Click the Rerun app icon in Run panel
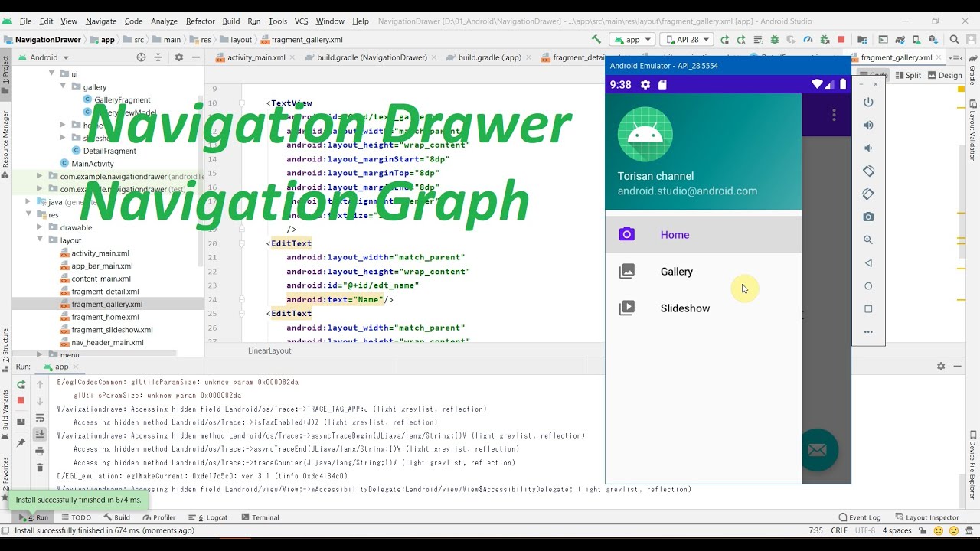Viewport: 980px width, 551px height. [21, 384]
